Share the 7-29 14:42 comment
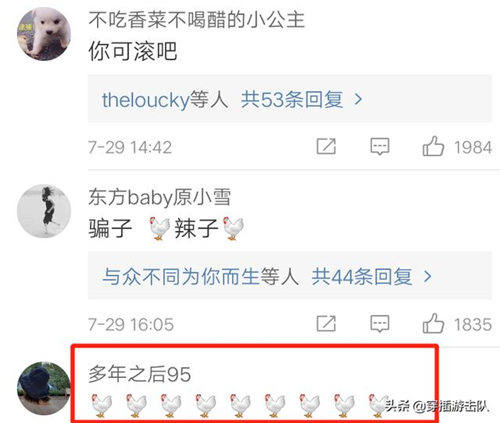Image resolution: width=500 pixels, height=423 pixels. tap(326, 146)
